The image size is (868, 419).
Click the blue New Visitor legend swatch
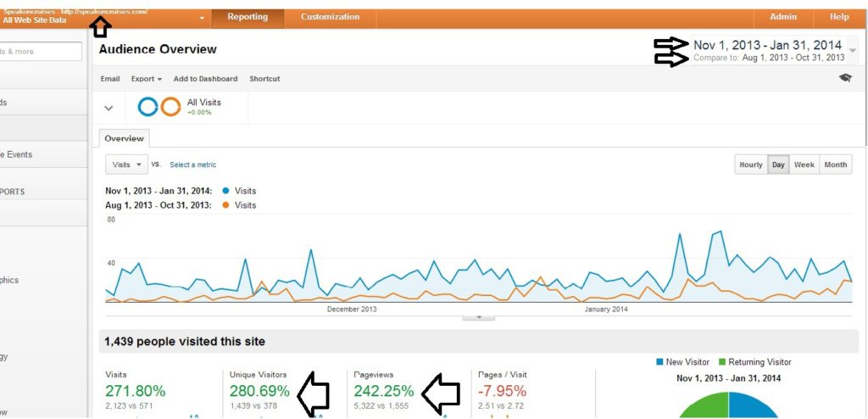point(659,362)
